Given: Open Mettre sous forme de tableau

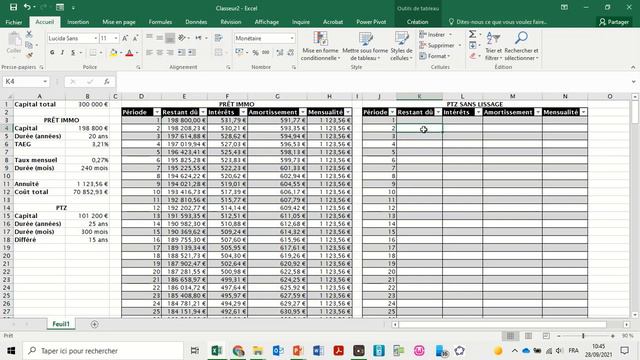Looking at the screenshot, I should coord(365,46).
